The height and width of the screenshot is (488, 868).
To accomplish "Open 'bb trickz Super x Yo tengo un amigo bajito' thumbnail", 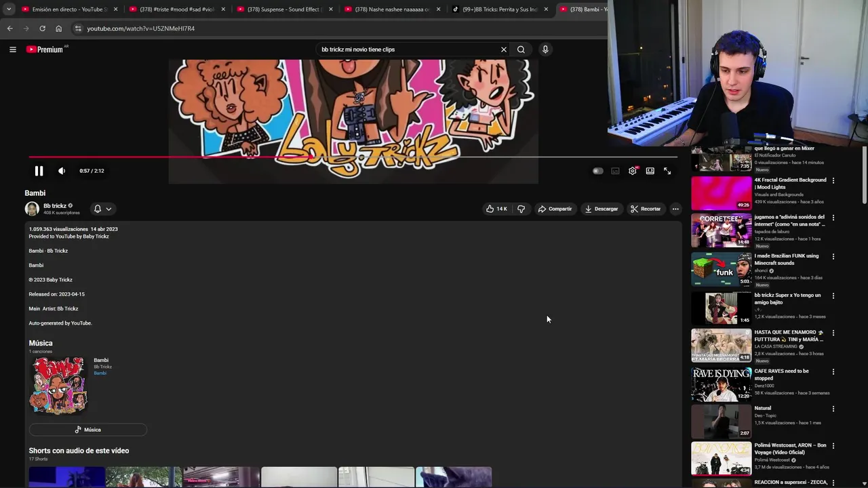I will (x=721, y=308).
